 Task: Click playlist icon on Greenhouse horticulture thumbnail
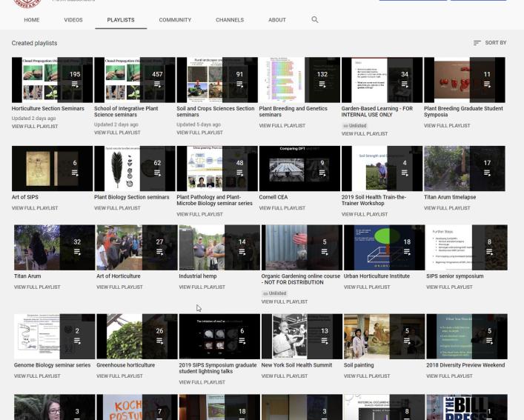(x=160, y=341)
